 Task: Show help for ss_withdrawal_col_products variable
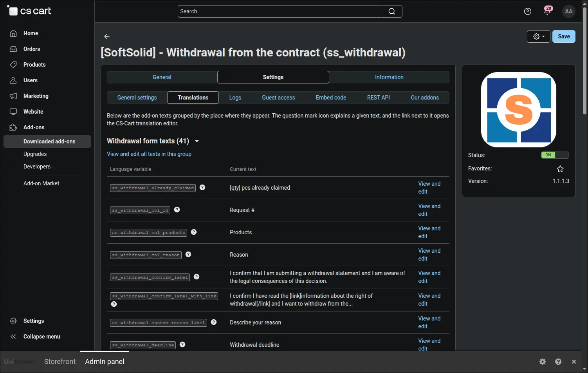[194, 232]
